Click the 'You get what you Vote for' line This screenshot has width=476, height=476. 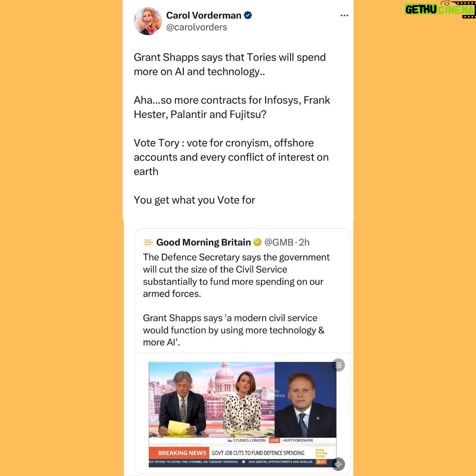click(x=194, y=200)
